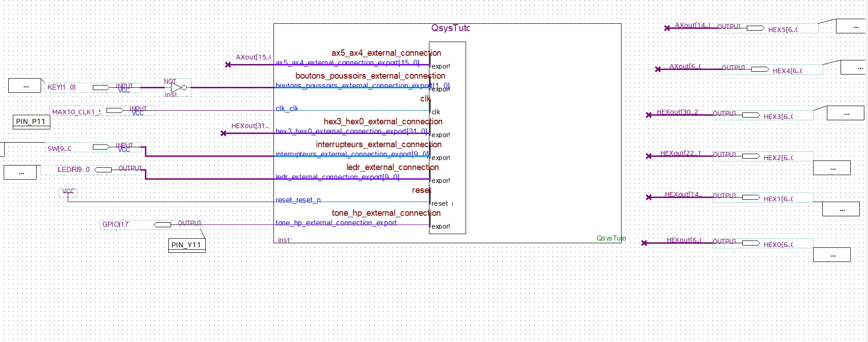868x342 pixels.
Task: Select the HEX0[6..0 output pin symbol
Action: coord(751,243)
